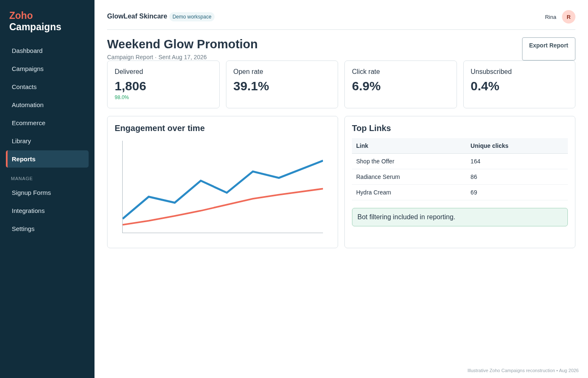Image resolution: width=588 pixels, height=378 pixels.
Task: Click the R user avatar
Action: (x=569, y=17)
